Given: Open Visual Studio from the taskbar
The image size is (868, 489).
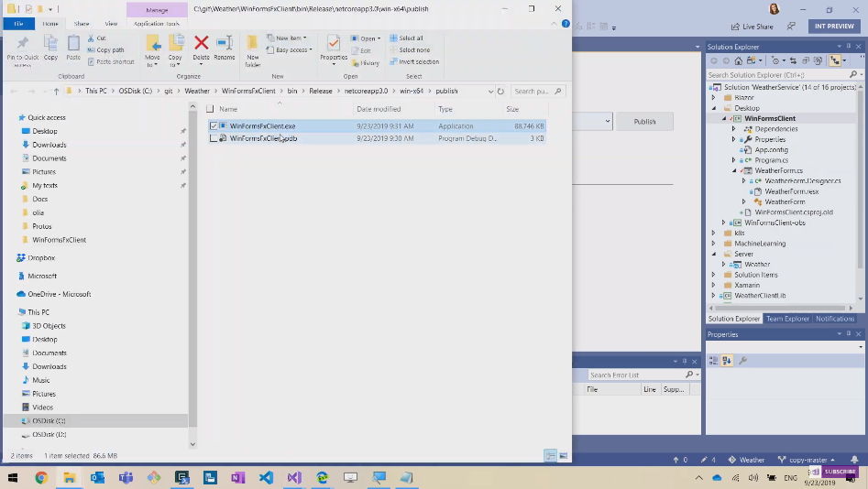Looking at the screenshot, I should [293, 477].
